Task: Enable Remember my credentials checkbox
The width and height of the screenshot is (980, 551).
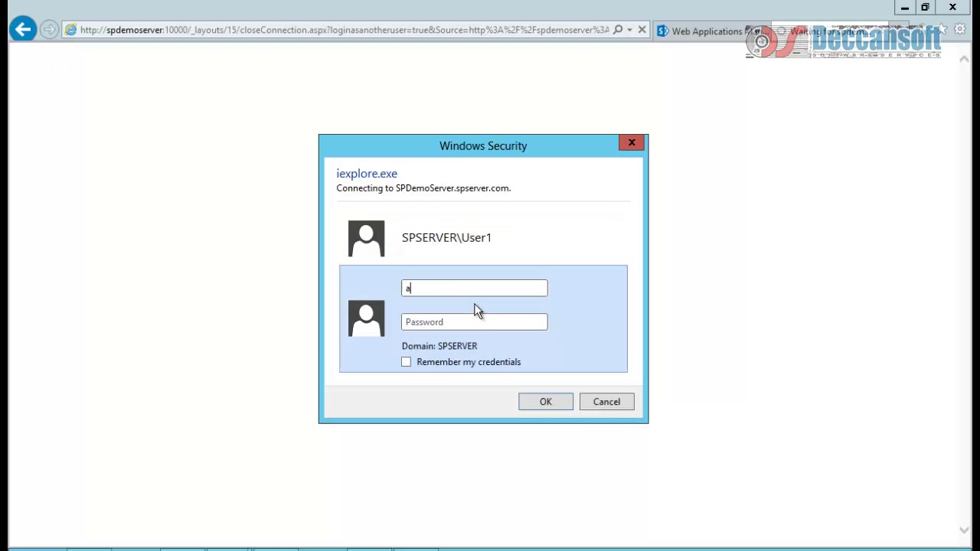Action: (406, 362)
